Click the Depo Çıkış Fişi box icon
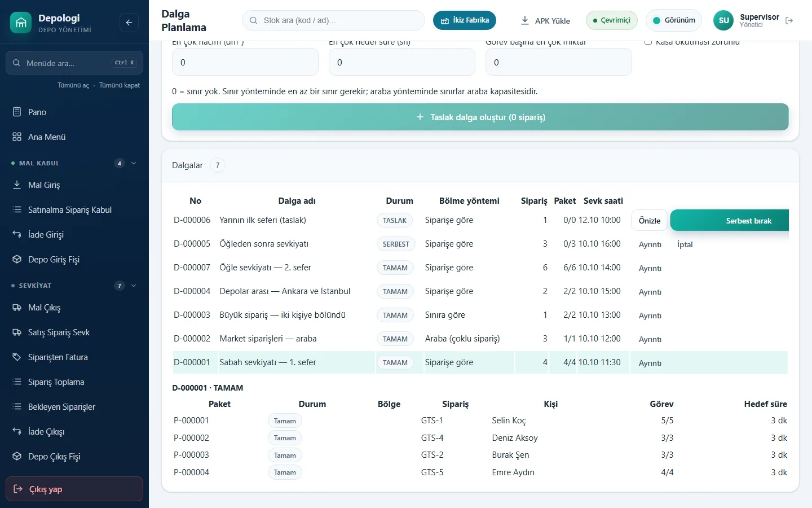 click(x=17, y=456)
